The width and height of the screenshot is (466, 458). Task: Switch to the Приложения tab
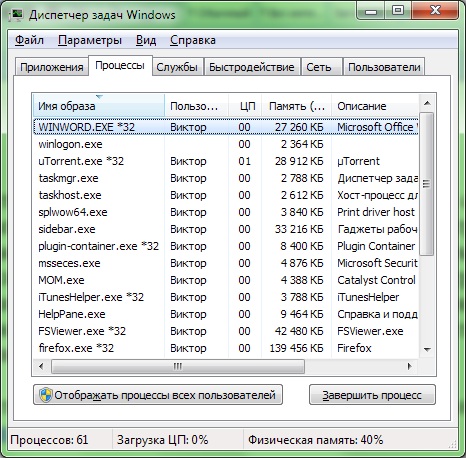(52, 67)
